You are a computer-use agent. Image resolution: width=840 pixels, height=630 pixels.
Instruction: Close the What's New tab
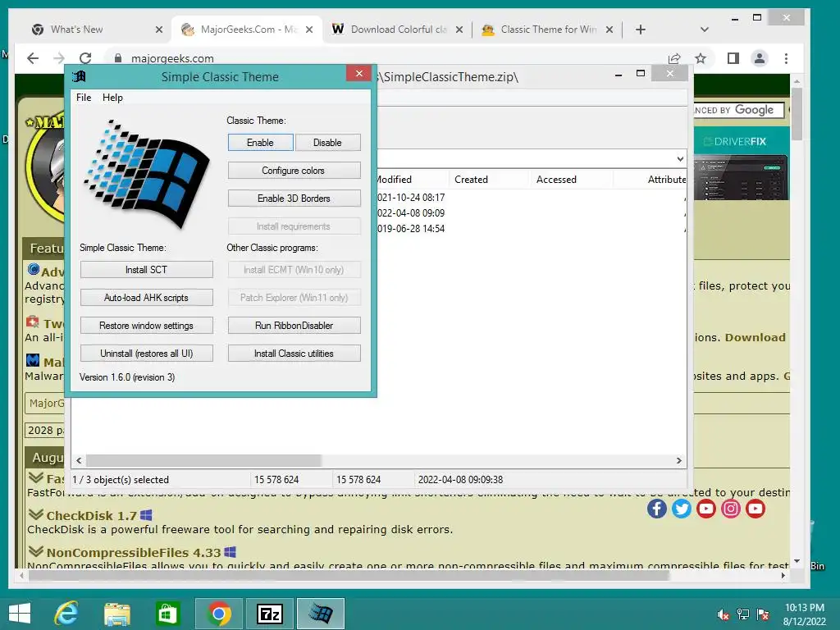coord(159,30)
